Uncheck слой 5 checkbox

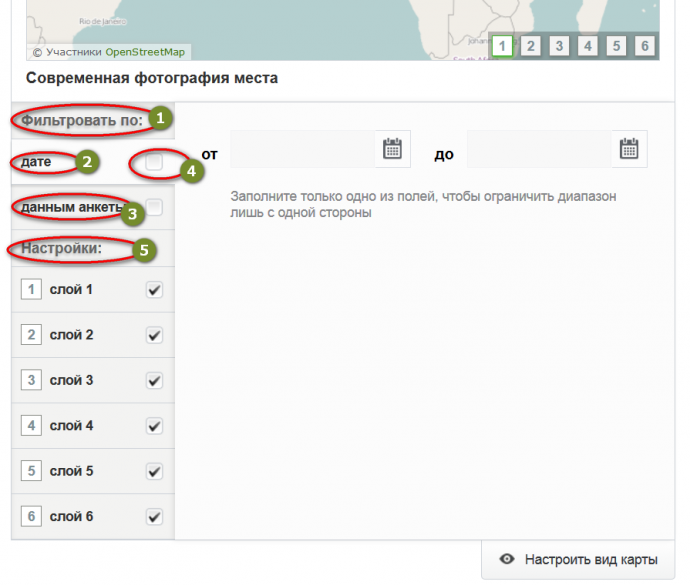pyautogui.click(x=154, y=471)
